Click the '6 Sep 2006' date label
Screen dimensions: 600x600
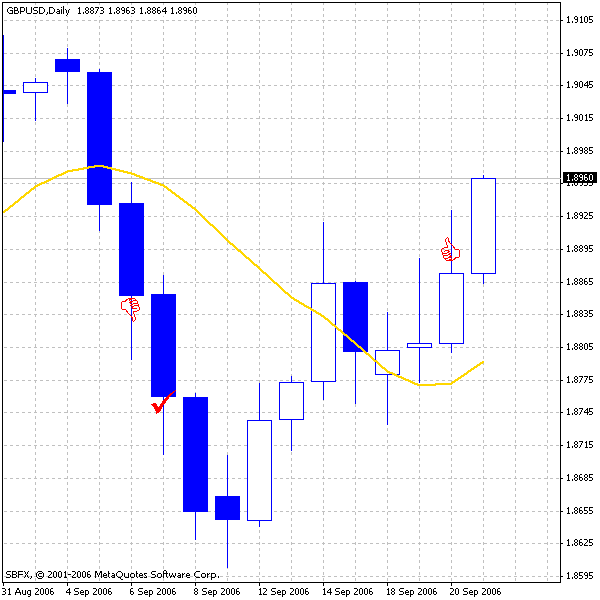click(x=153, y=592)
